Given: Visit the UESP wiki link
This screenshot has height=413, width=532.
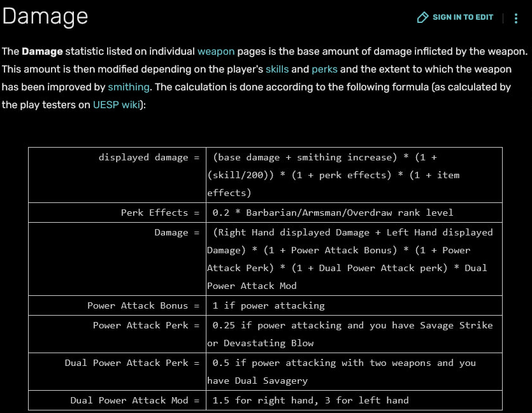Looking at the screenshot, I should [117, 104].
